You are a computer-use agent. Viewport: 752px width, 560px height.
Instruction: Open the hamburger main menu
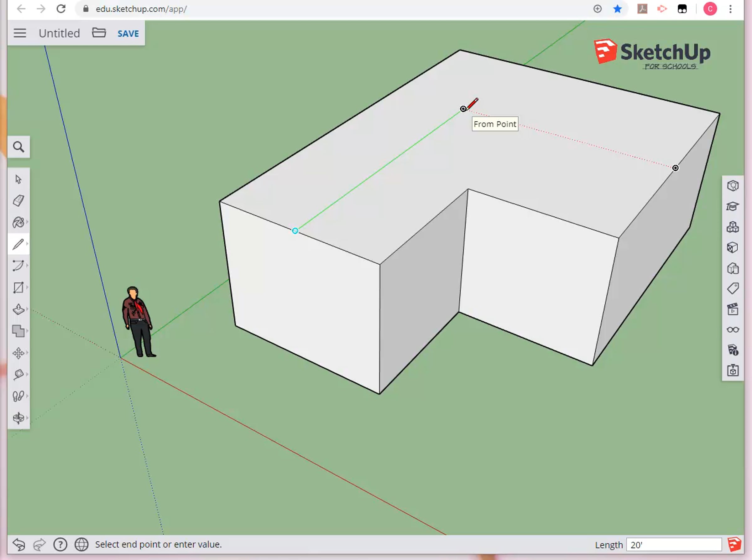pos(20,33)
